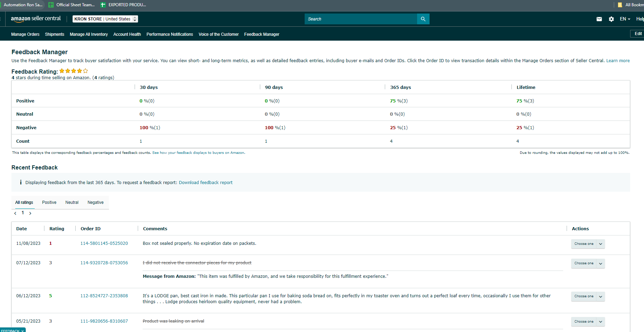Expand Choose one for the 11/08/2023 feedback

pos(588,244)
